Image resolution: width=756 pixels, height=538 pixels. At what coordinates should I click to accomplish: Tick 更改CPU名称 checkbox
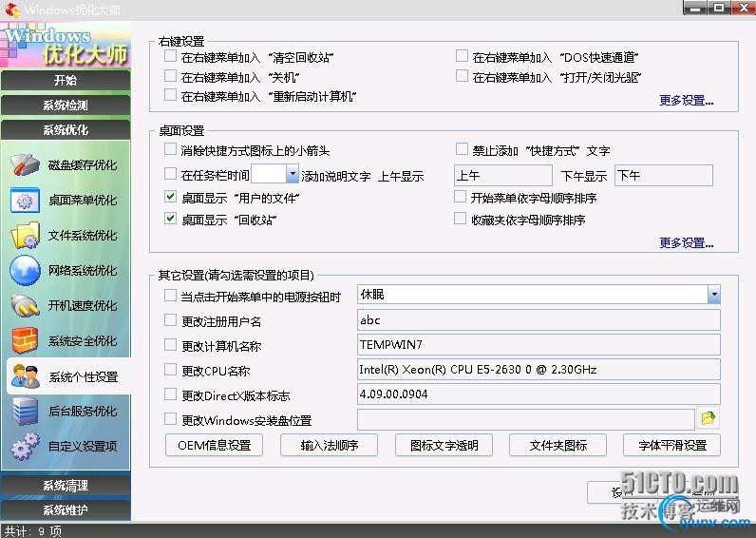(x=170, y=369)
